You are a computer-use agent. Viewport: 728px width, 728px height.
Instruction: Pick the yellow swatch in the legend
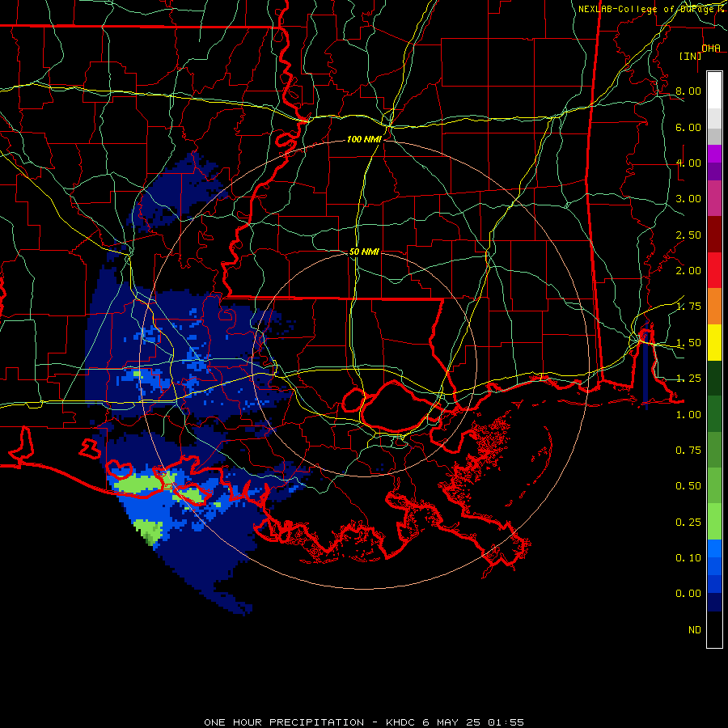tap(714, 342)
